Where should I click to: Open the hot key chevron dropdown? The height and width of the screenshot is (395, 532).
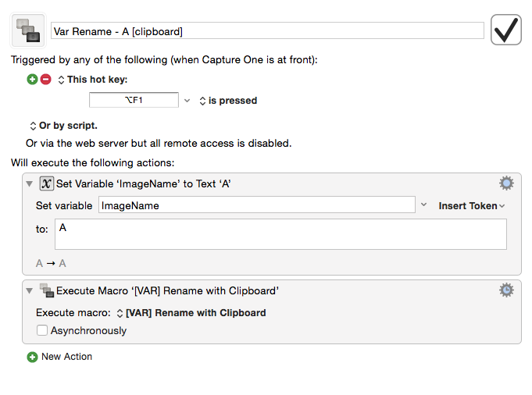(x=187, y=101)
